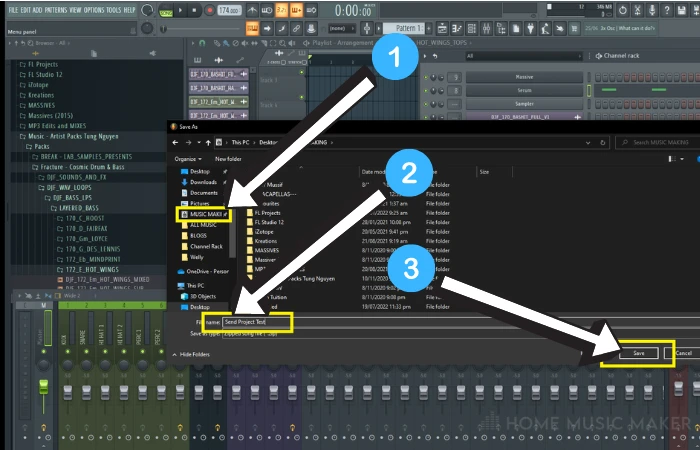Click the refresh icon in Save As
Image resolution: width=700 pixels, height=450 pixels.
[603, 142]
